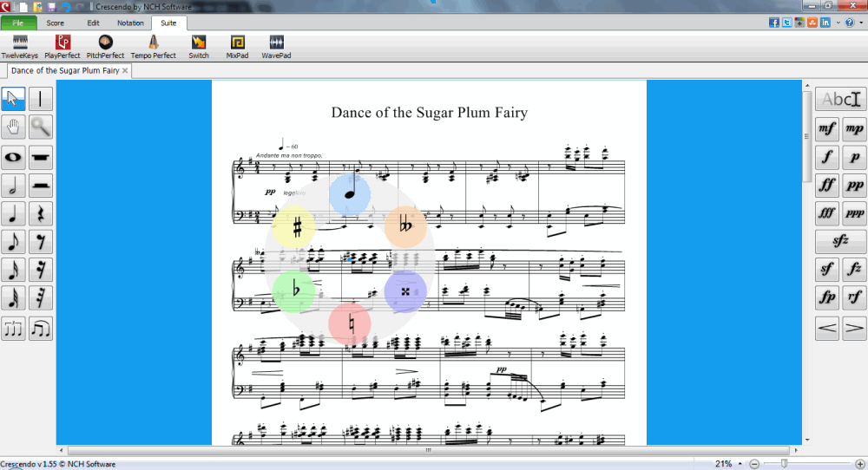Add fz dynamic marking
868x470 pixels.
click(x=854, y=270)
